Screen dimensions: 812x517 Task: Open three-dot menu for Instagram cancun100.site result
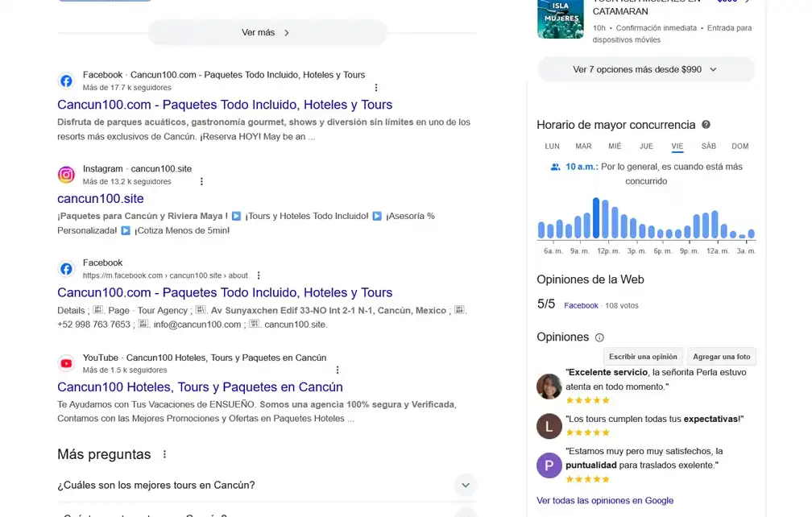click(201, 182)
